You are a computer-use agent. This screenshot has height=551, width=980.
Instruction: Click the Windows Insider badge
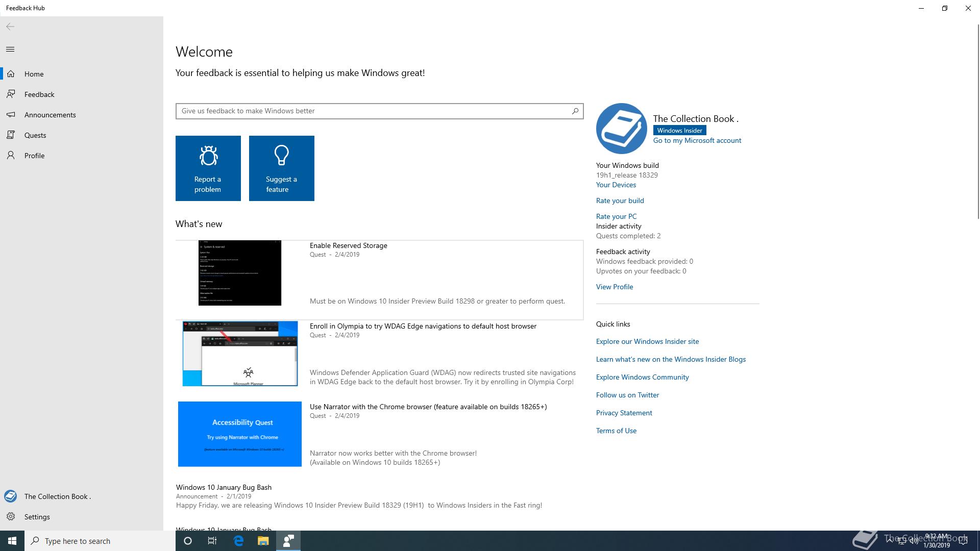(x=679, y=131)
